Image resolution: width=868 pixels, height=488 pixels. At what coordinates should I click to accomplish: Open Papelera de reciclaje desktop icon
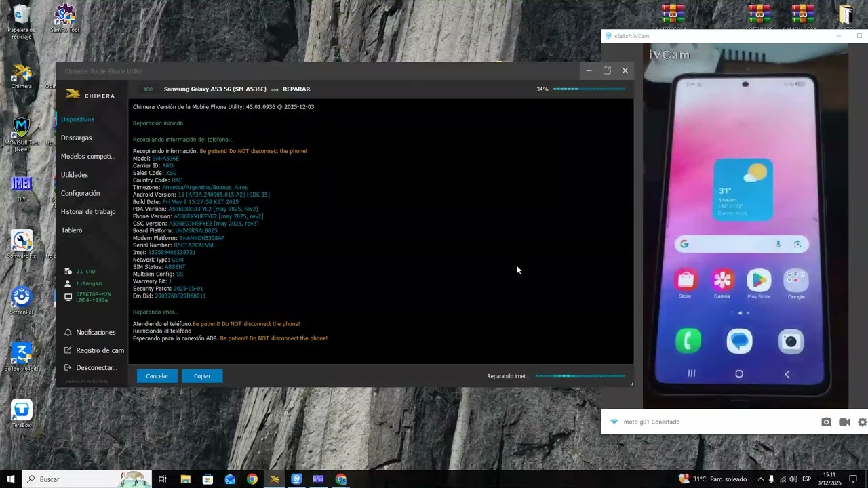point(21,22)
